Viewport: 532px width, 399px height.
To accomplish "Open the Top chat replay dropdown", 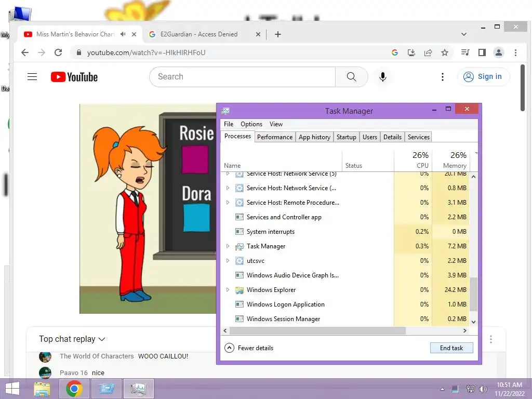I will [x=72, y=339].
